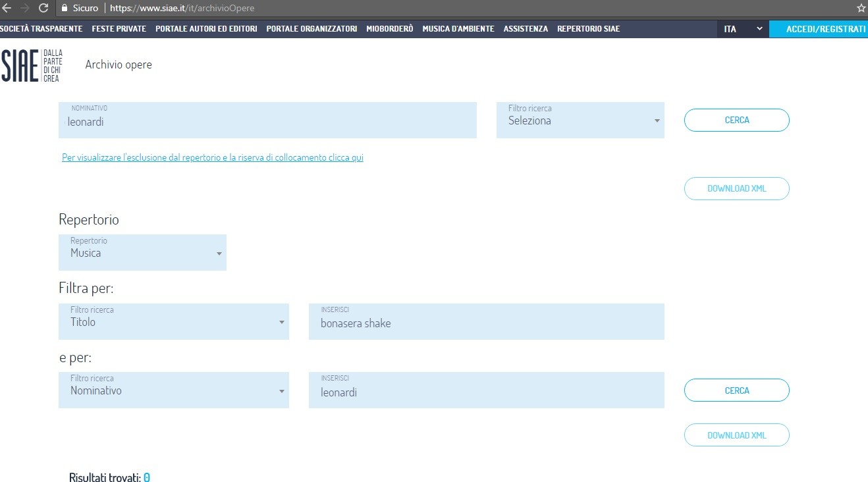
Task: Click the Repertorio section heading
Action: 89,219
